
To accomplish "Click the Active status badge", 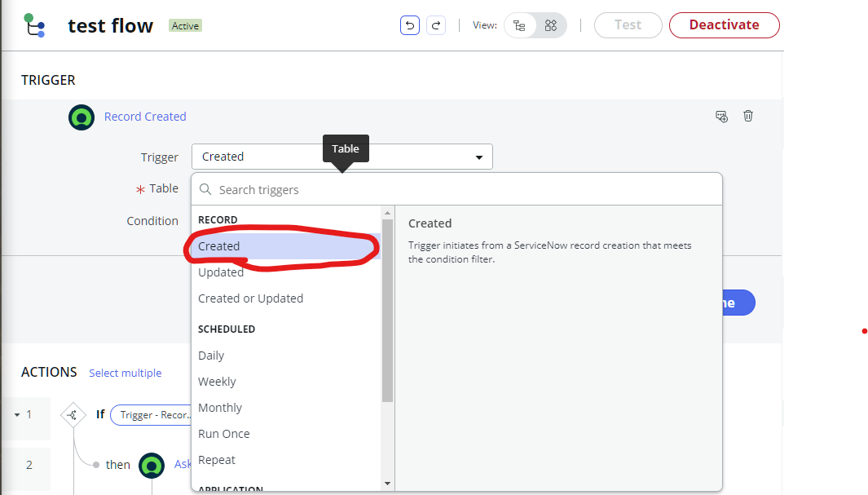I will (186, 26).
